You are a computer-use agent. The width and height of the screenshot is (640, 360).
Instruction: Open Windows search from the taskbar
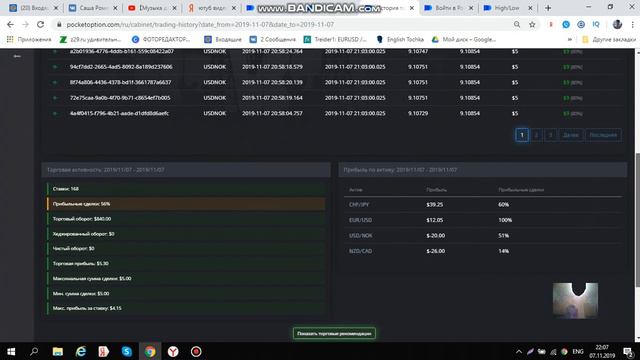pos(34,351)
